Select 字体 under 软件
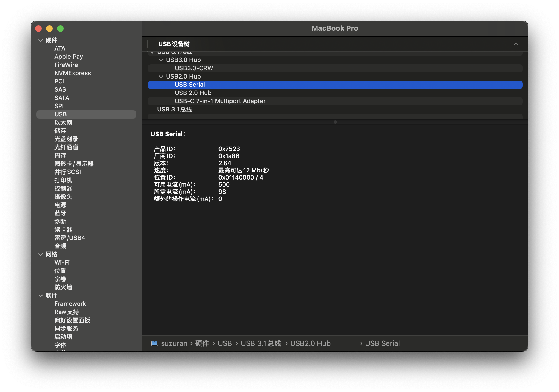 coord(86,345)
